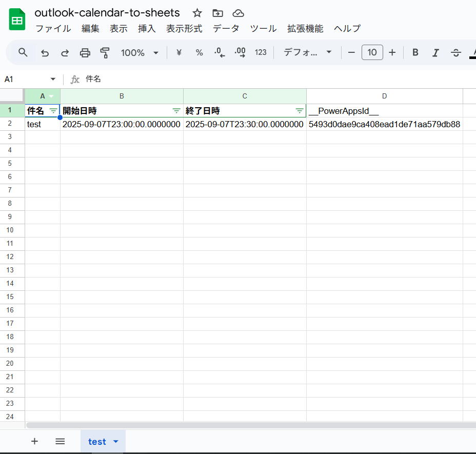The image size is (476, 454).
Task: Format the cell as a percentage
Action: [199, 52]
